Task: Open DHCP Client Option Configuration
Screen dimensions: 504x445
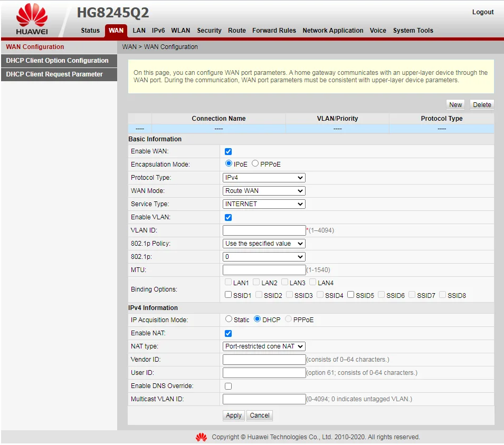Action: [58, 61]
